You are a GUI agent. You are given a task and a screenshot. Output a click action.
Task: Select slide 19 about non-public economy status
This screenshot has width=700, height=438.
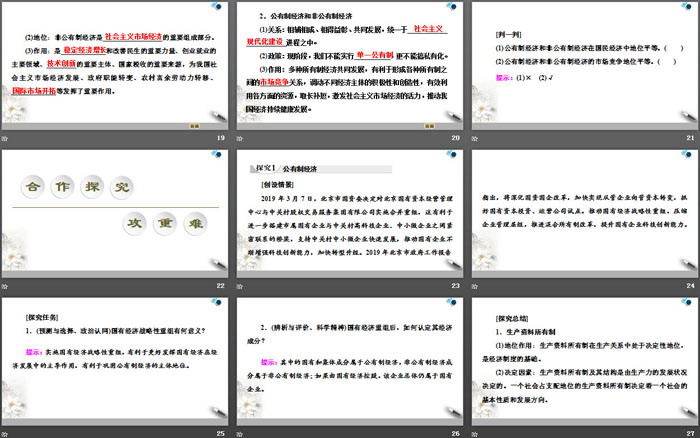[x=116, y=65]
